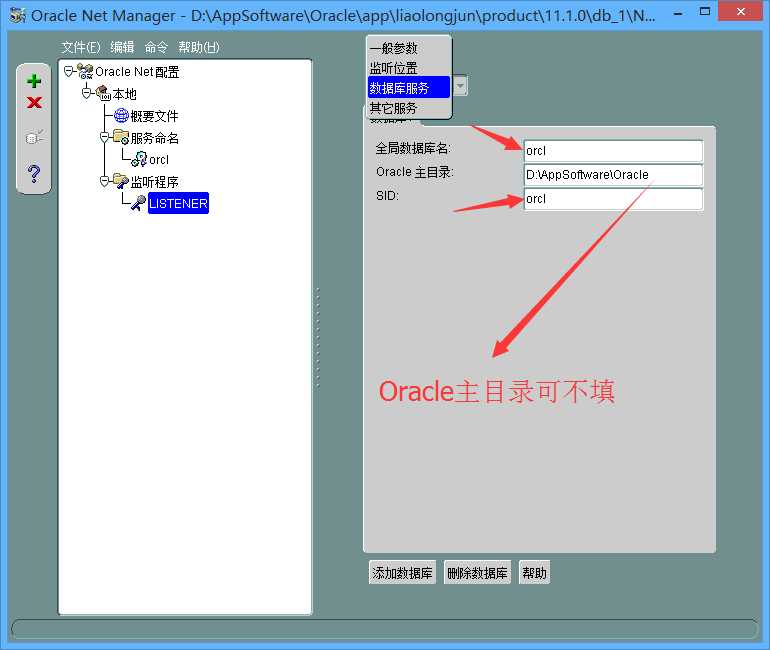
Task: Click the 帮助 button below the panel
Action: tap(534, 573)
